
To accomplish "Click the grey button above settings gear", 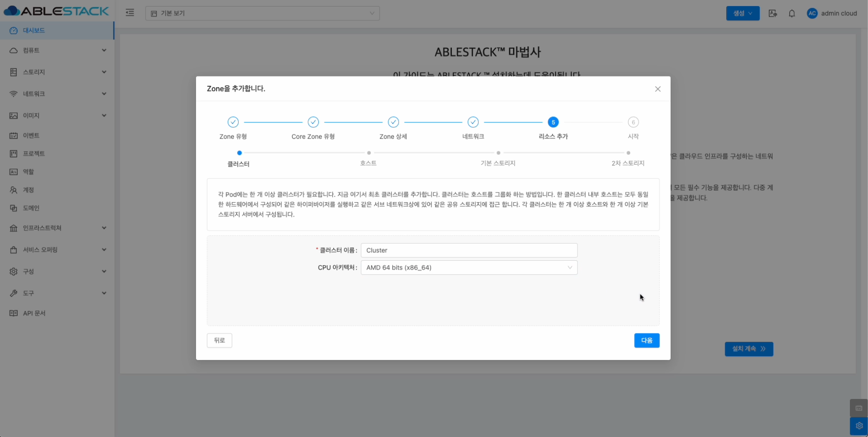I will pyautogui.click(x=859, y=408).
